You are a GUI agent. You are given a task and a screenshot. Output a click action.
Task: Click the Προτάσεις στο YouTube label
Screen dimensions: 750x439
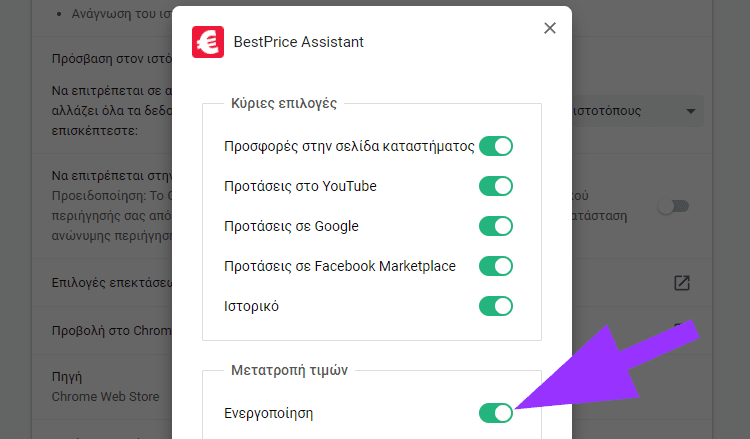click(x=300, y=186)
